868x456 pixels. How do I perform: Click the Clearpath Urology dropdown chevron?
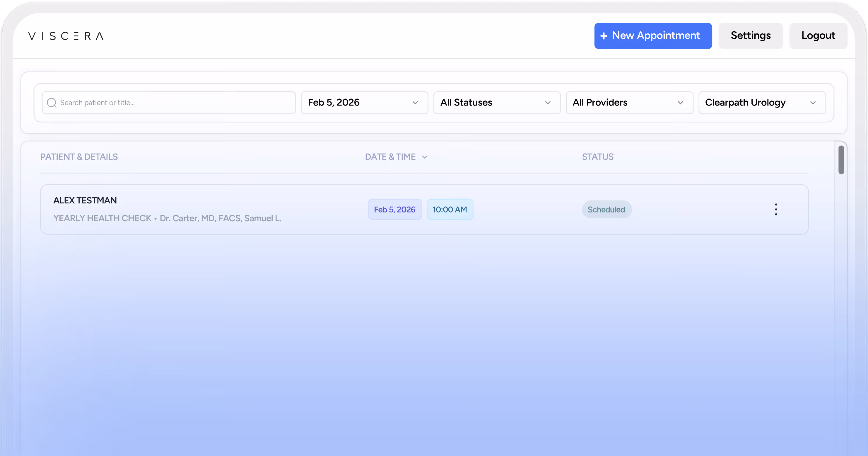[x=813, y=103]
